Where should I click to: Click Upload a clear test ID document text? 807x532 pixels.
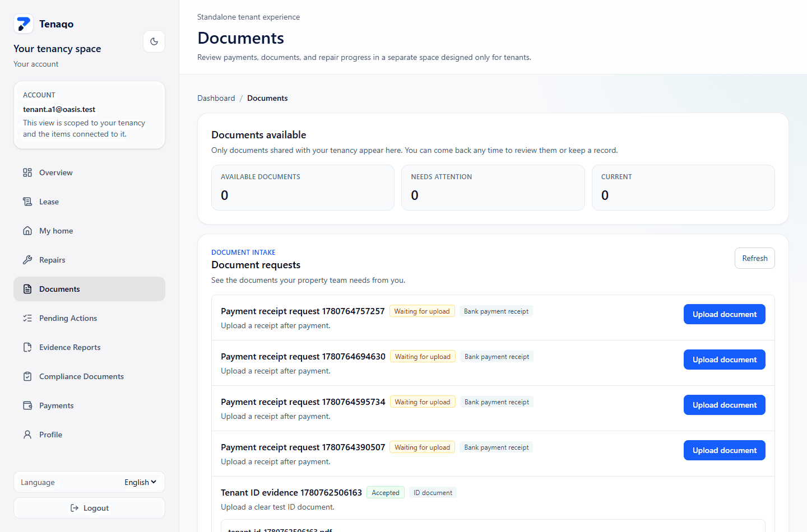tap(277, 507)
